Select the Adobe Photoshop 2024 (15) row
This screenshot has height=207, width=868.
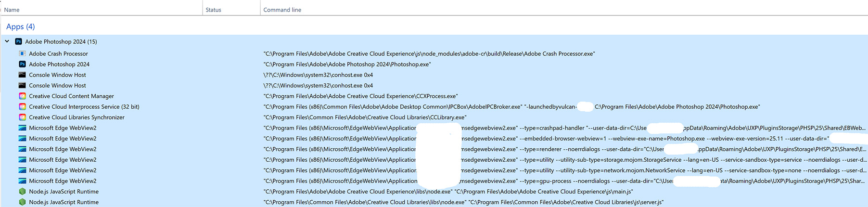click(x=434, y=41)
